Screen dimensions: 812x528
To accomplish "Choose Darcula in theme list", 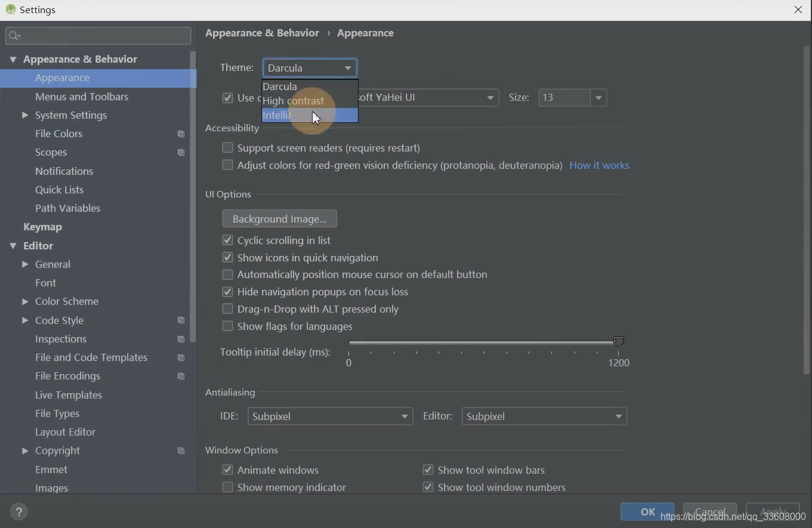I will pyautogui.click(x=310, y=87).
